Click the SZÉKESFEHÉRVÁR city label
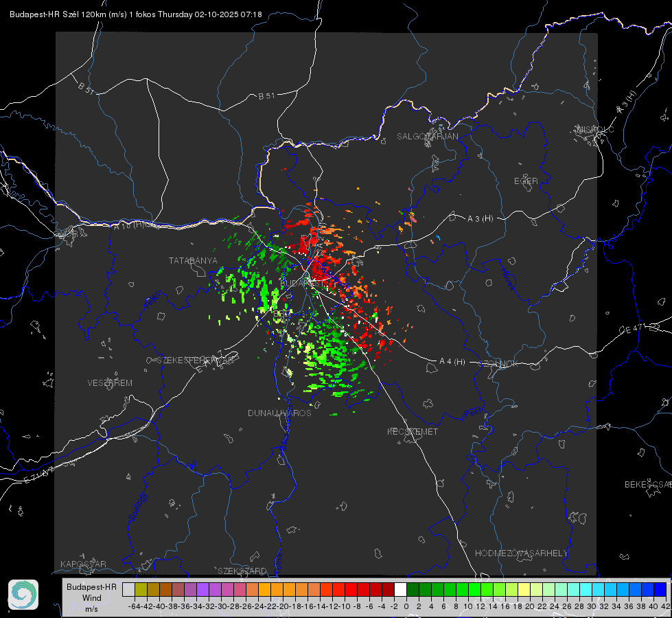This screenshot has width=672, height=618. (x=195, y=360)
